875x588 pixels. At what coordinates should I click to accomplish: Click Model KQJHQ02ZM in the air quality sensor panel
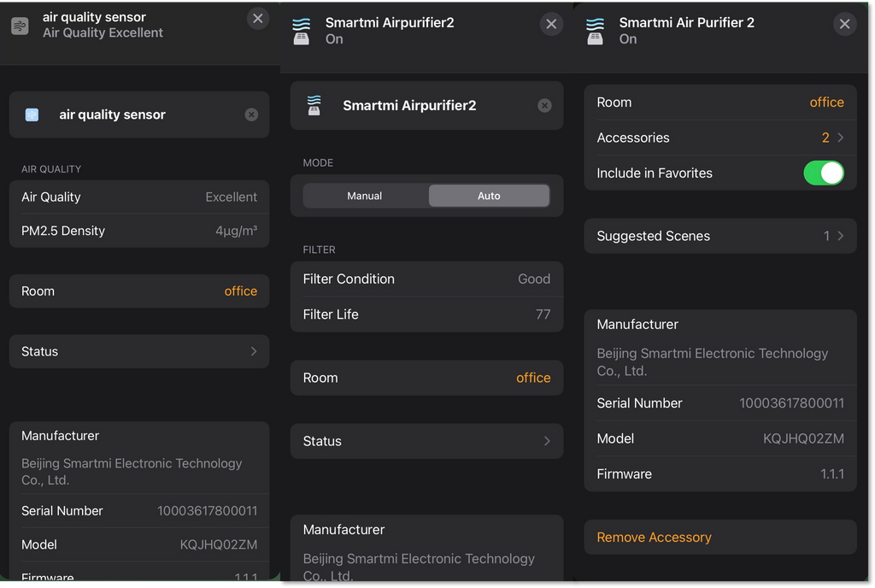coord(139,544)
